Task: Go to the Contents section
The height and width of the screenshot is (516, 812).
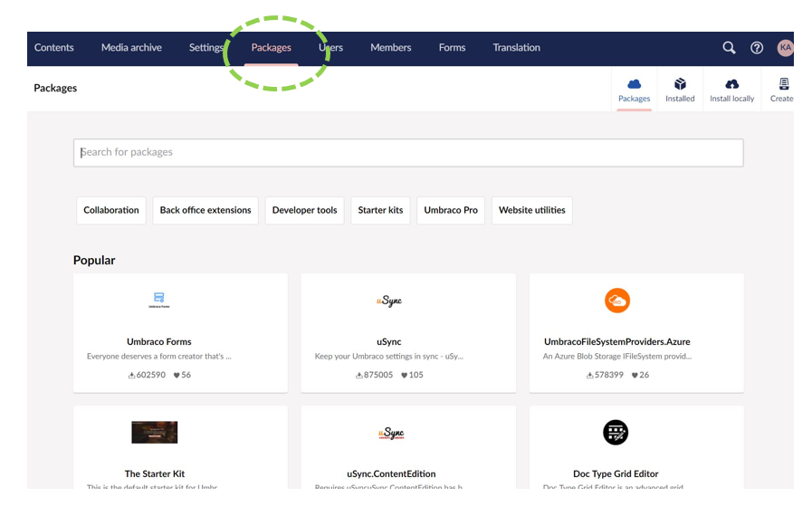Action: tap(53, 48)
